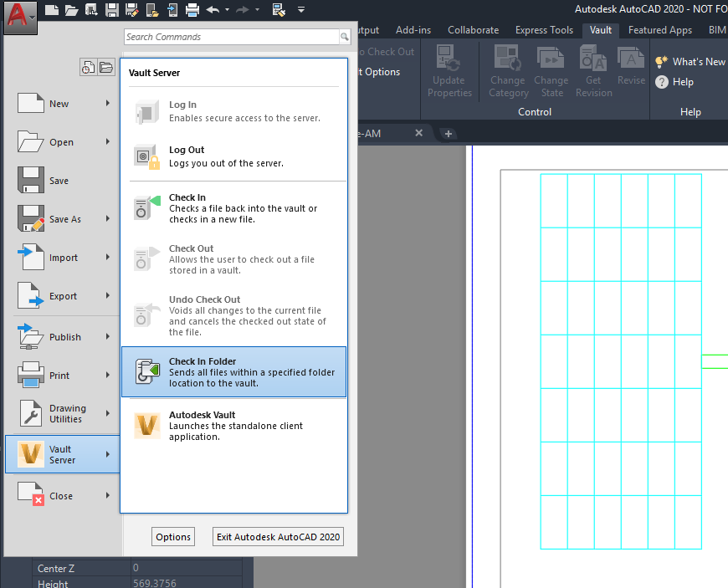The height and width of the screenshot is (588, 728).
Task: Click the Save icon in the quick access toolbar
Action: tap(111, 11)
